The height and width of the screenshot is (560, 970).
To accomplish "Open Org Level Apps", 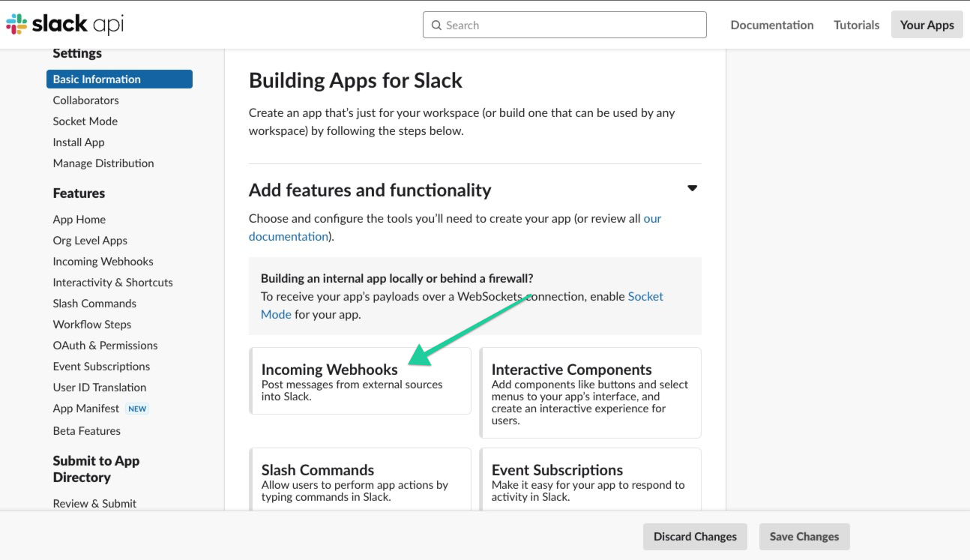I will 90,240.
